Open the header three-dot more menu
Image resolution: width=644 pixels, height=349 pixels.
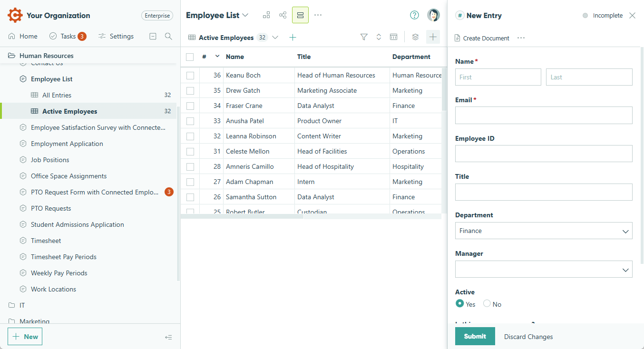[x=318, y=15]
